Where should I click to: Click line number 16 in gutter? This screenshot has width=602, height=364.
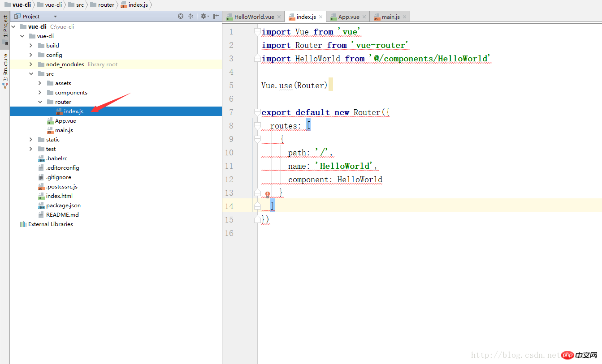229,233
